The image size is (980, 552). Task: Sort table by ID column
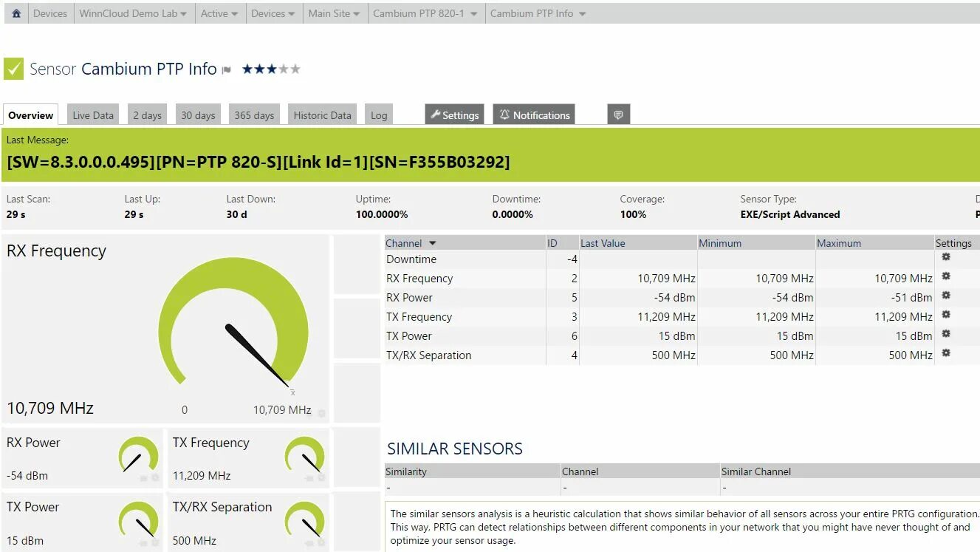(x=562, y=243)
